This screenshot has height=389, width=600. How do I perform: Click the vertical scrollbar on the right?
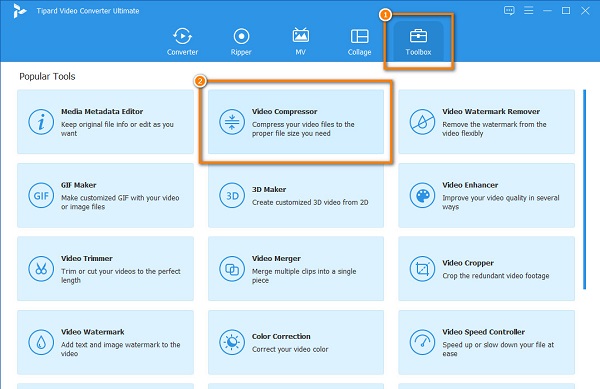[584, 189]
